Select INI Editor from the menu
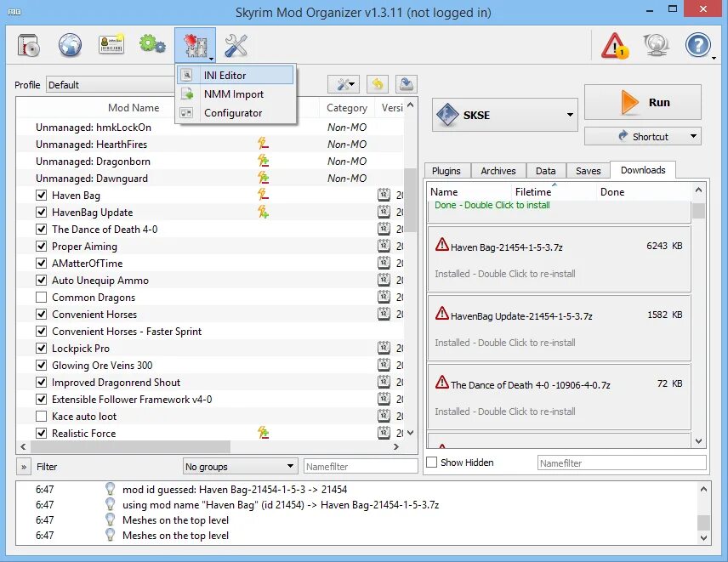This screenshot has width=728, height=562. [x=236, y=75]
